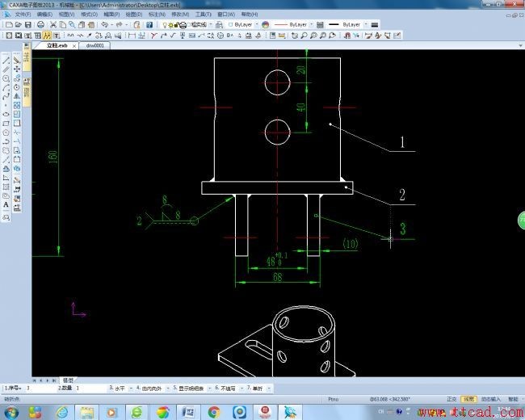Click the 不填写 option button
The width and height of the screenshot is (525, 420).
coord(231,388)
